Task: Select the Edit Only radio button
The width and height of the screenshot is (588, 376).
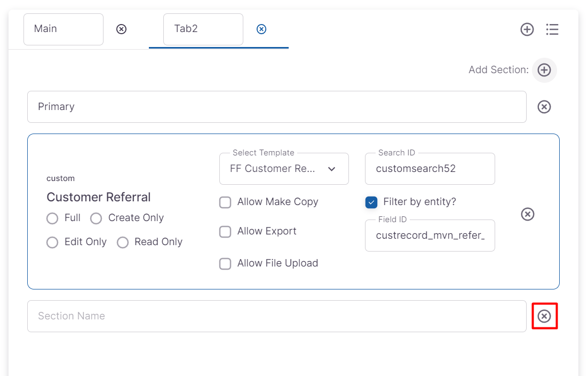Action: pos(52,242)
